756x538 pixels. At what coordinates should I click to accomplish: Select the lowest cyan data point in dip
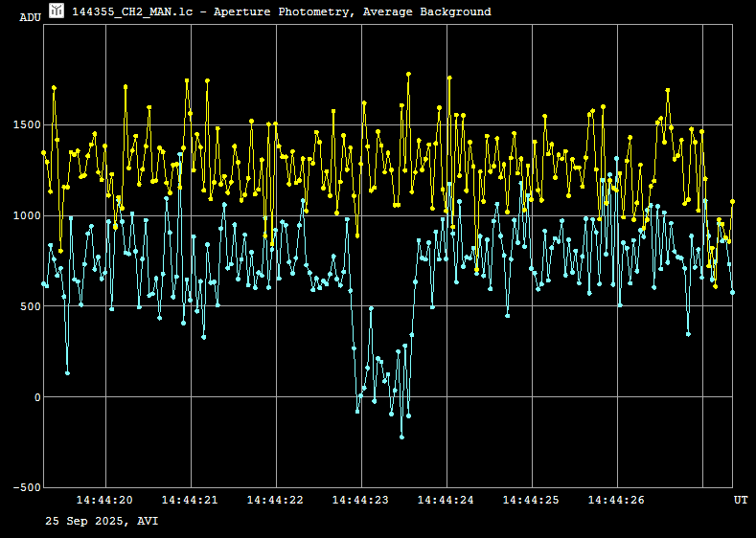(x=401, y=437)
